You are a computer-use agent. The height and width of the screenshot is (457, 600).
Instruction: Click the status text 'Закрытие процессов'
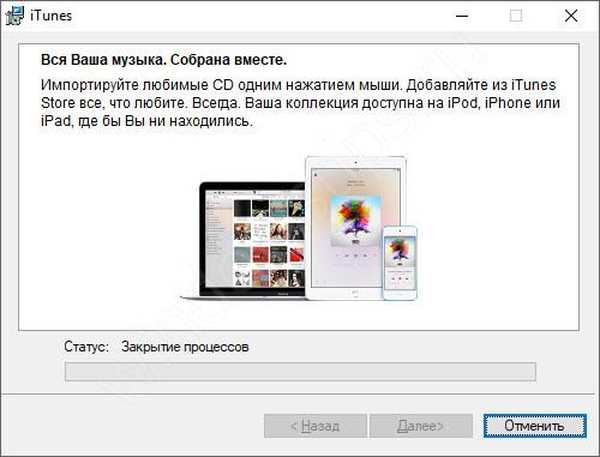click(x=184, y=347)
